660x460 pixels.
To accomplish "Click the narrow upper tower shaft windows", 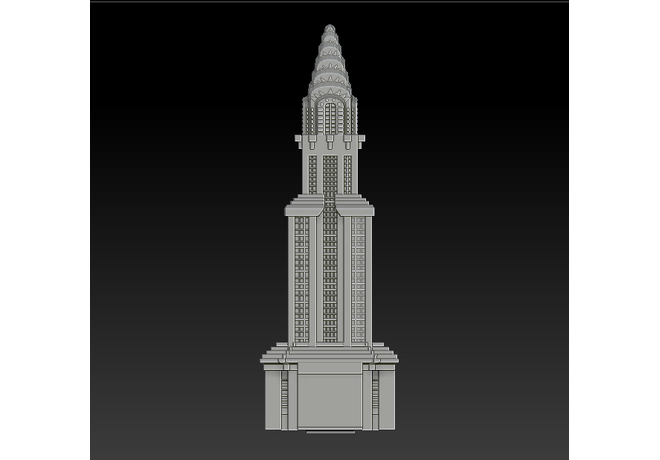I will [330, 172].
